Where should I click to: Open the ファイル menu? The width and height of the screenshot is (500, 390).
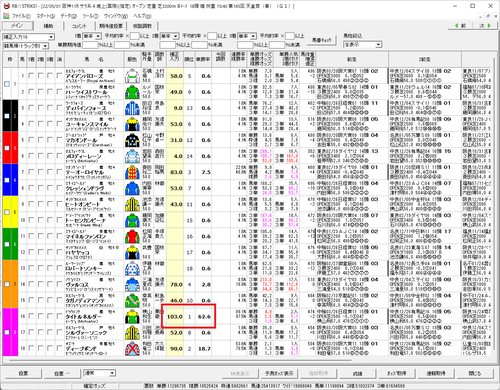[x=21, y=16]
